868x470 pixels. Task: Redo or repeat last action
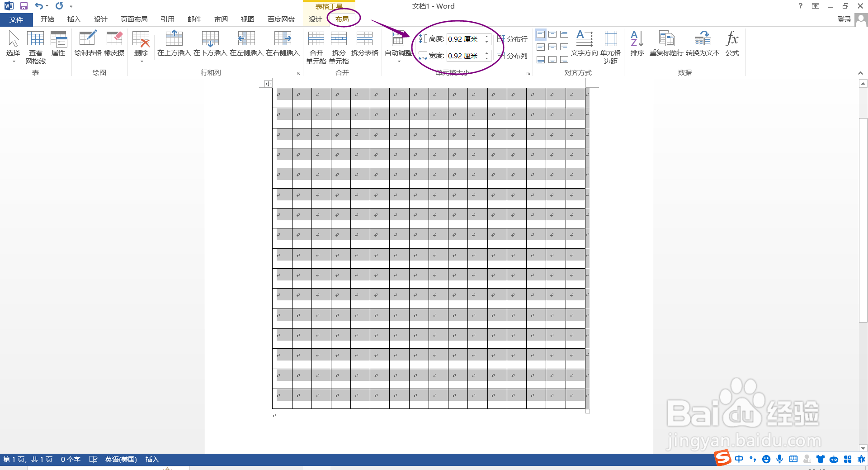(59, 6)
